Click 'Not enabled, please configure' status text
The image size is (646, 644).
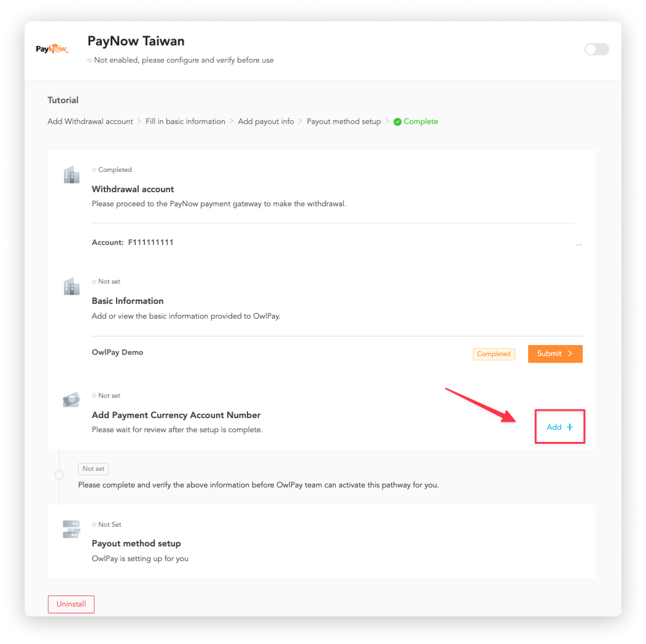coord(184,60)
